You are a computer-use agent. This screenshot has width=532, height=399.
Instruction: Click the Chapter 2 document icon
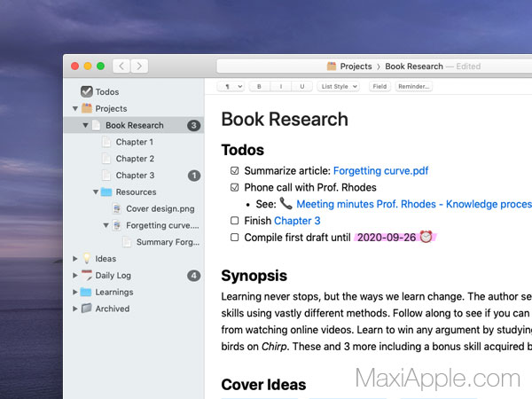[106, 159]
